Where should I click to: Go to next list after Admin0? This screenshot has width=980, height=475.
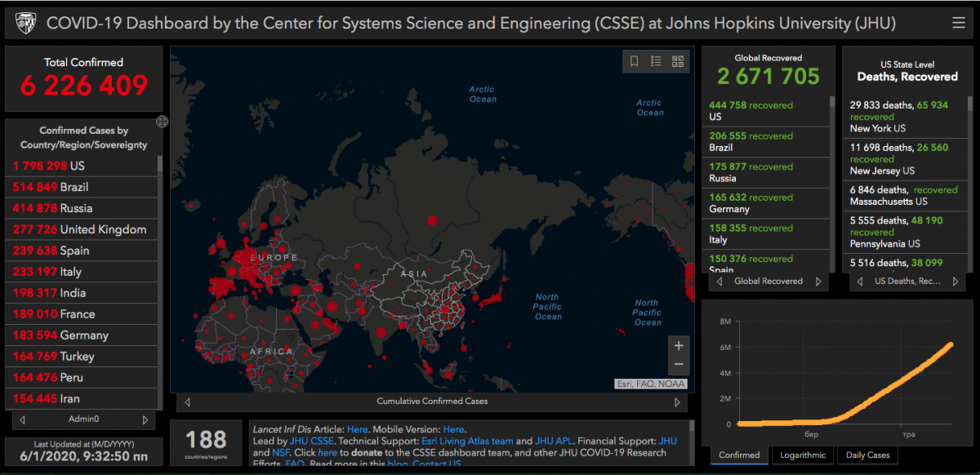[145, 420]
